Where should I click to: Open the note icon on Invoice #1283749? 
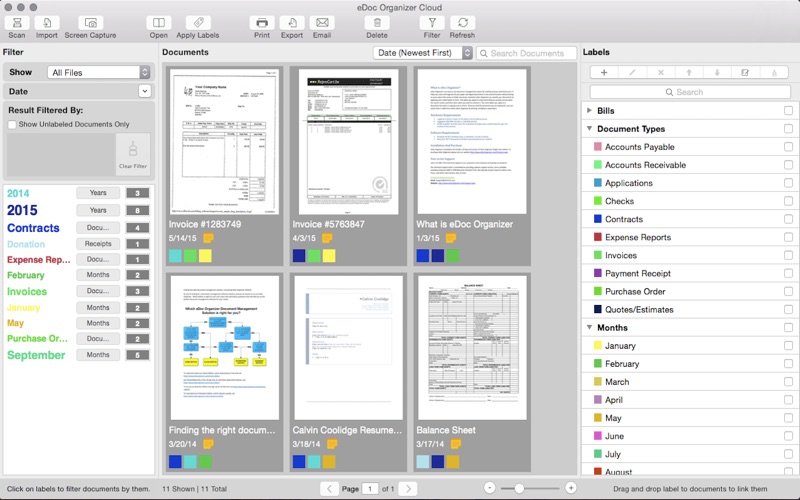tap(208, 238)
